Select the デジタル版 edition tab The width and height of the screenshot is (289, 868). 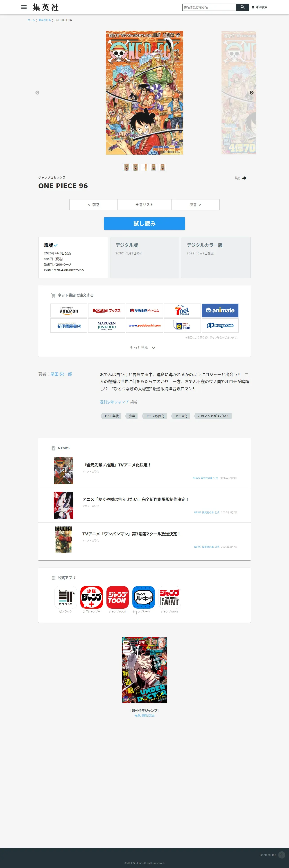(x=144, y=257)
